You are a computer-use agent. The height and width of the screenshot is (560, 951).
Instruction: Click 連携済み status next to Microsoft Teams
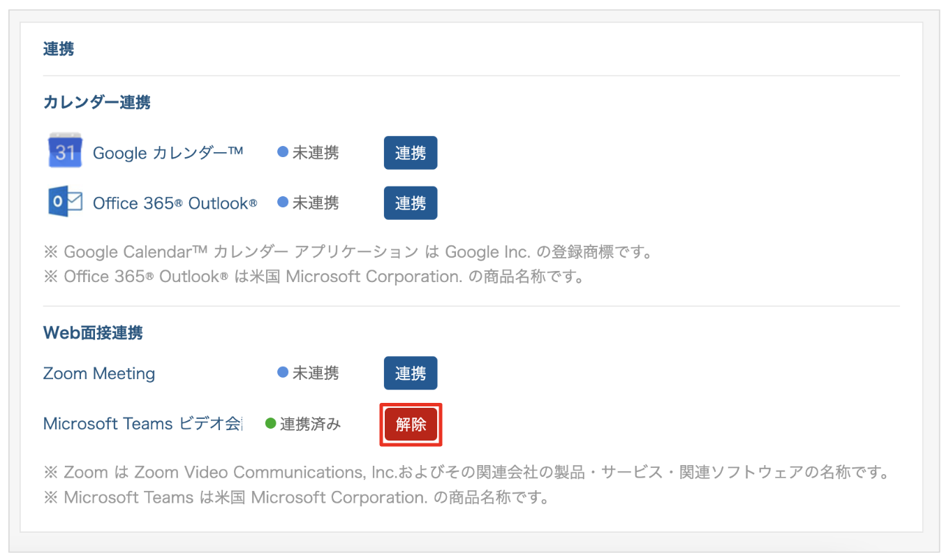coord(303,423)
